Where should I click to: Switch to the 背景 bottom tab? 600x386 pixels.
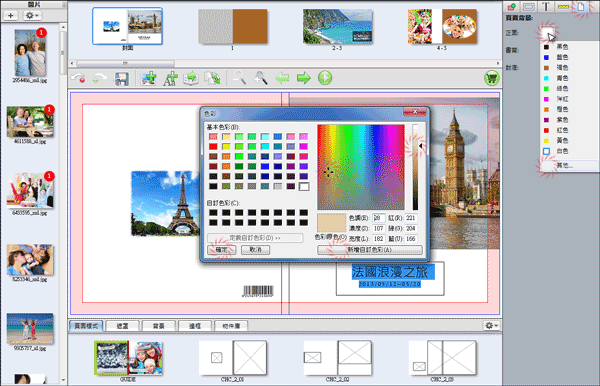click(x=159, y=326)
